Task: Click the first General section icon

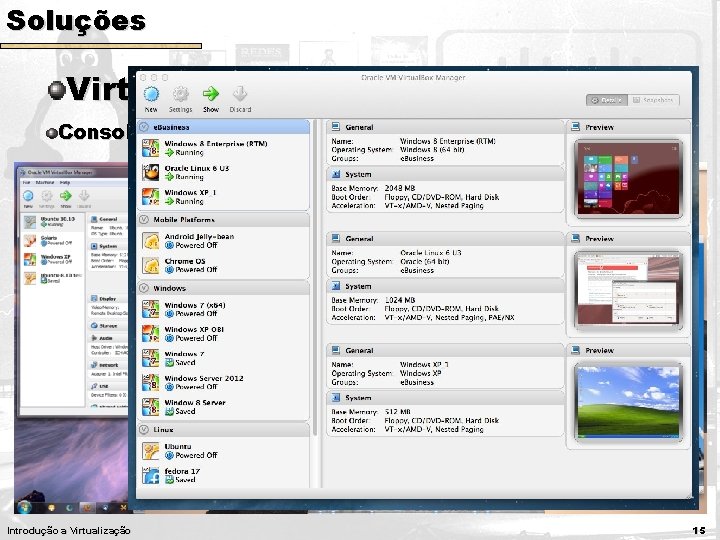Action: 336,127
